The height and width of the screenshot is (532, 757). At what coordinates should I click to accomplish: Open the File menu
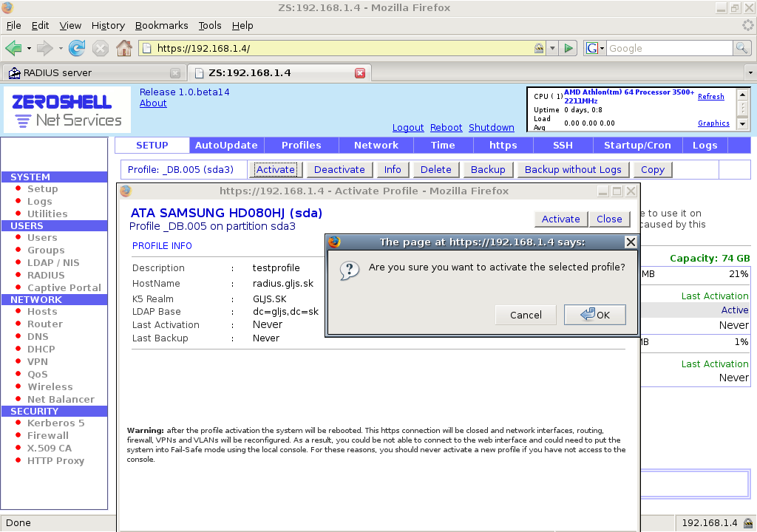pyautogui.click(x=13, y=26)
